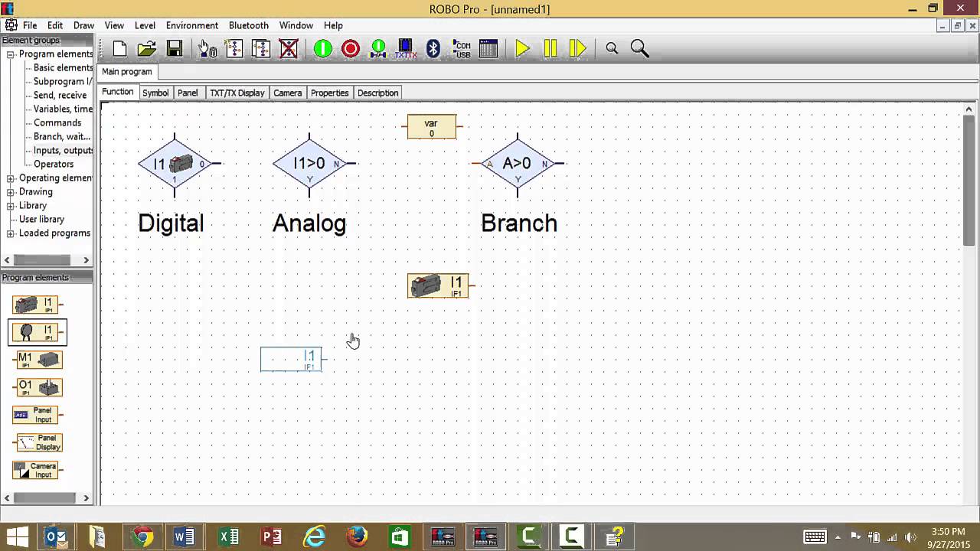Expand the Drawing tree node
This screenshot has width=980, height=551.
tap(11, 192)
